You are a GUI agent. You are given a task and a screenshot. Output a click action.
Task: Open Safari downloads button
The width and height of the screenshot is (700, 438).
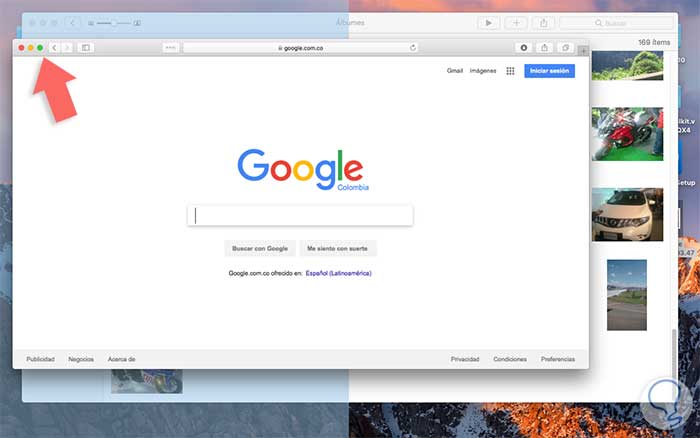pyautogui.click(x=524, y=48)
